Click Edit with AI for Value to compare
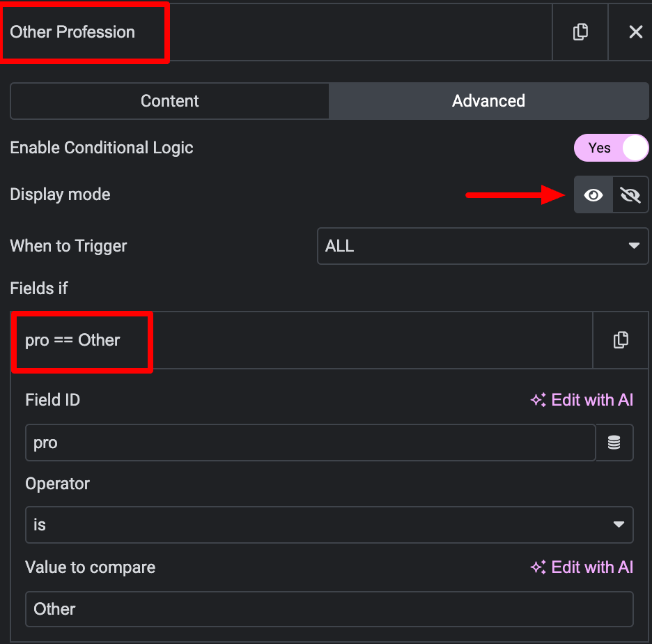Image resolution: width=652 pixels, height=644 pixels. 582,567
